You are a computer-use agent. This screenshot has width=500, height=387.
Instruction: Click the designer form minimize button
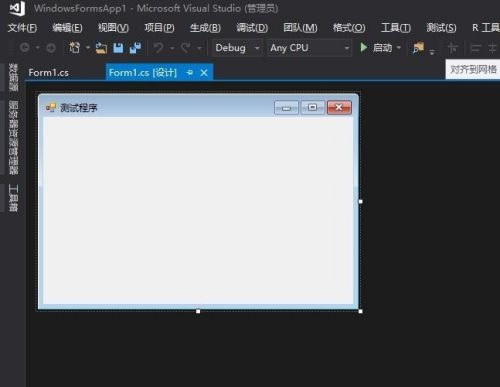pos(286,108)
